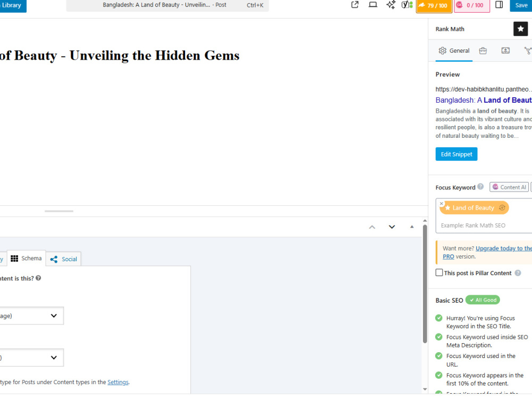
Task: Click the All Good badge
Action: pyautogui.click(x=483, y=300)
